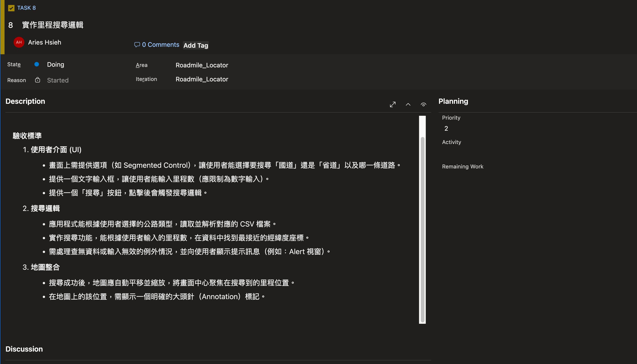The image size is (637, 364).
Task: Click the Aries Hsieh assignee name
Action: tap(45, 42)
